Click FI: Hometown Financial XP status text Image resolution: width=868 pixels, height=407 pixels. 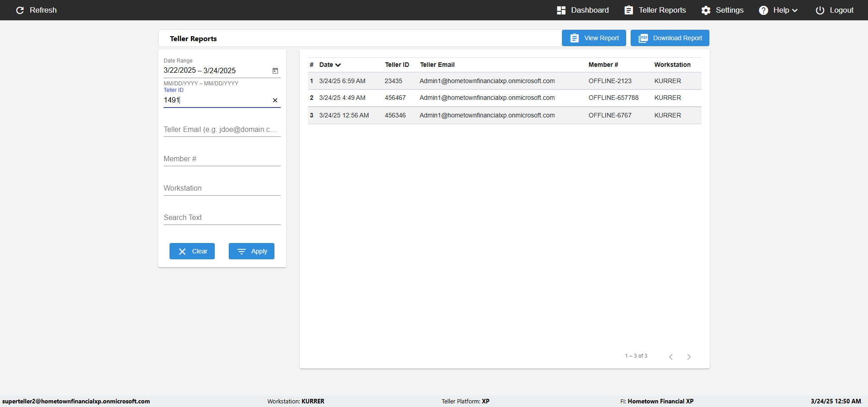click(x=657, y=401)
